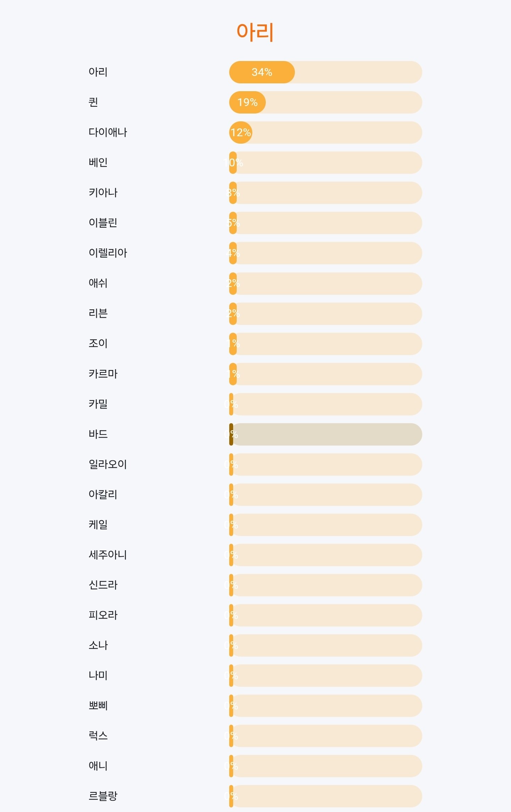Click the 애쉬 name label
Screen dimensions: 511x812
point(98,283)
